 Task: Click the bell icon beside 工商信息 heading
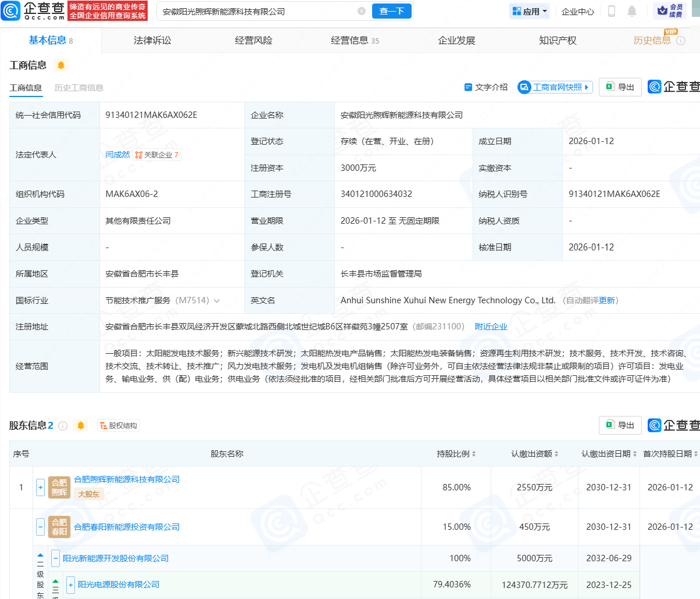[61, 65]
